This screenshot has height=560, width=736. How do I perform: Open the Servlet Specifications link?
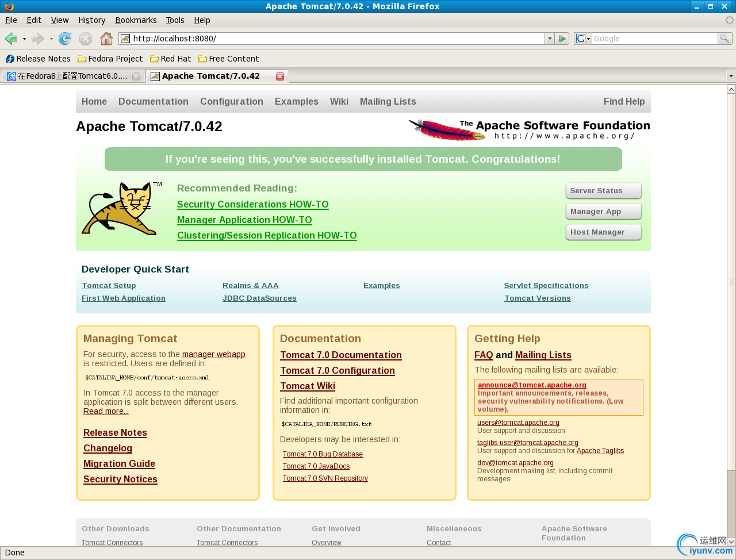(x=546, y=286)
